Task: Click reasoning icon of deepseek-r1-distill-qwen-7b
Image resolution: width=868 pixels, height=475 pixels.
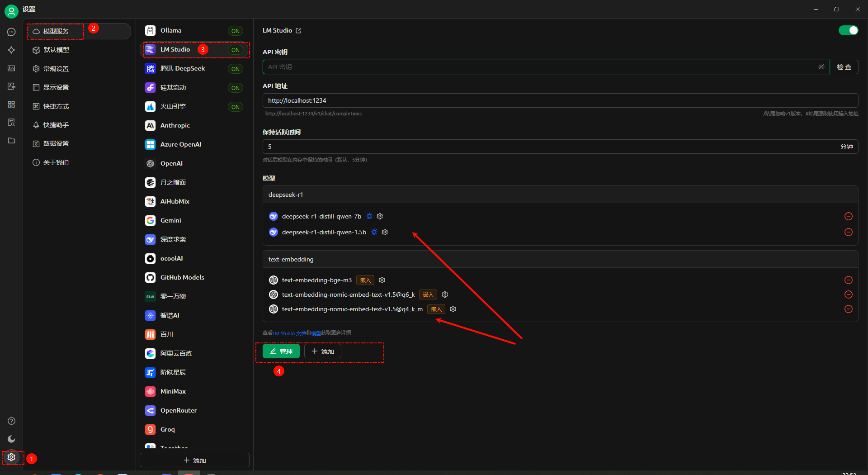Action: pyautogui.click(x=369, y=216)
